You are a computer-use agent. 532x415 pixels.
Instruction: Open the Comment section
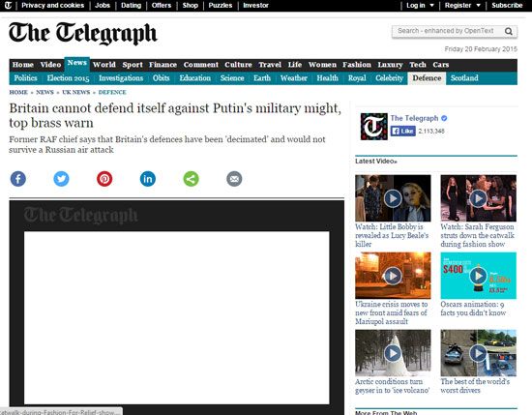click(201, 65)
